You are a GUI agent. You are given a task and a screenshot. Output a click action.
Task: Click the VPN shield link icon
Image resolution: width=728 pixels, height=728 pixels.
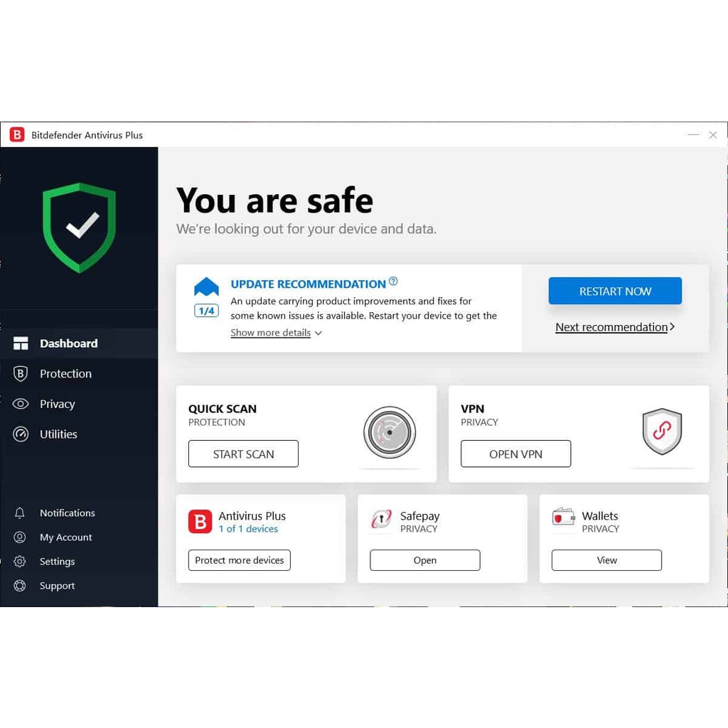click(662, 432)
